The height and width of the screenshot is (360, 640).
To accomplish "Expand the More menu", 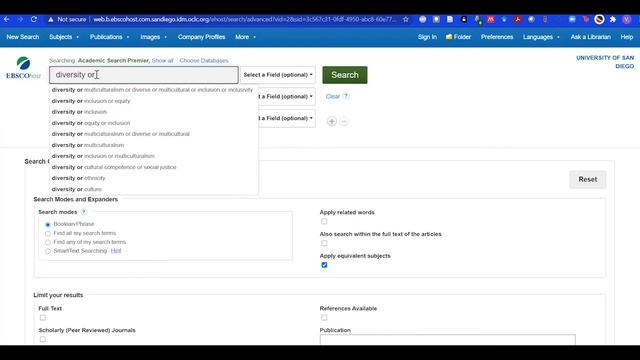I will 245,37.
